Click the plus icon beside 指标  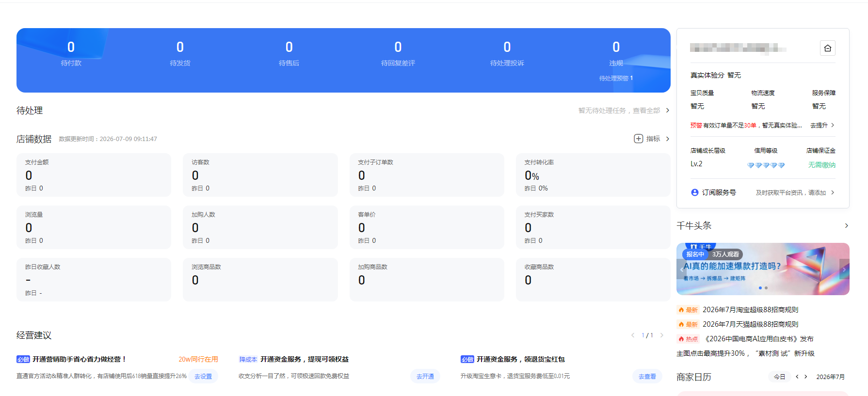click(638, 139)
